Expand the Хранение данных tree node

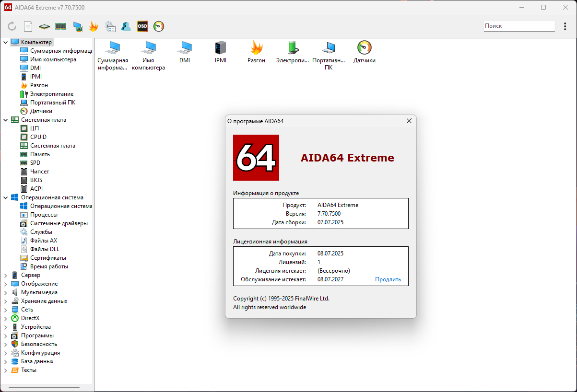[x=6, y=301]
